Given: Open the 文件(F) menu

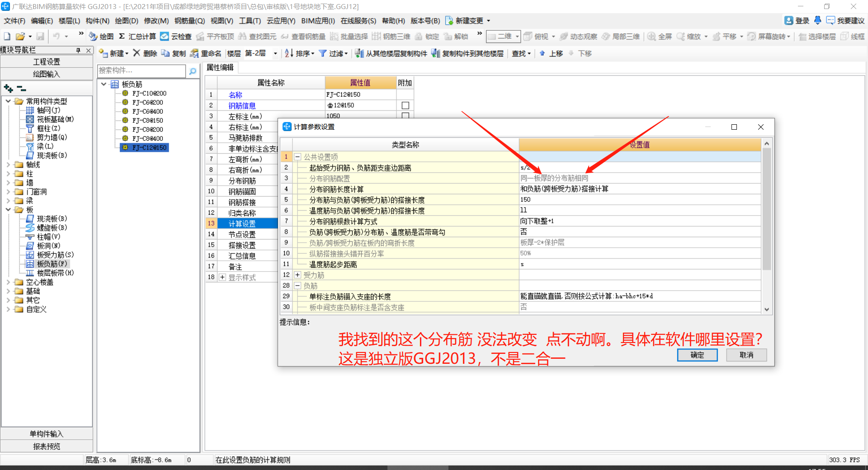Looking at the screenshot, I should [x=14, y=21].
